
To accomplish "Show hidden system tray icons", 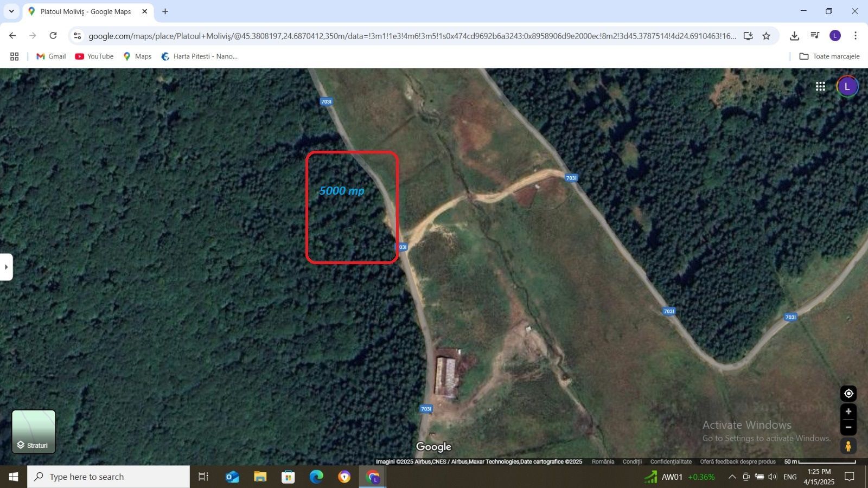I will 732,477.
